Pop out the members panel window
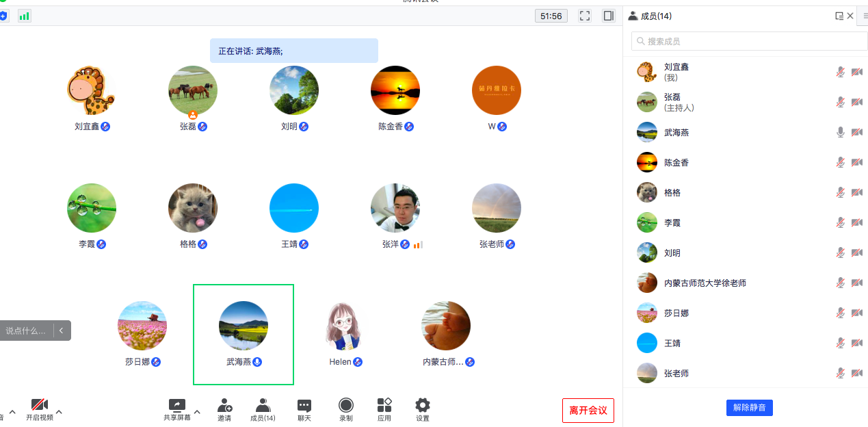Image resolution: width=868 pixels, height=427 pixels. [839, 16]
